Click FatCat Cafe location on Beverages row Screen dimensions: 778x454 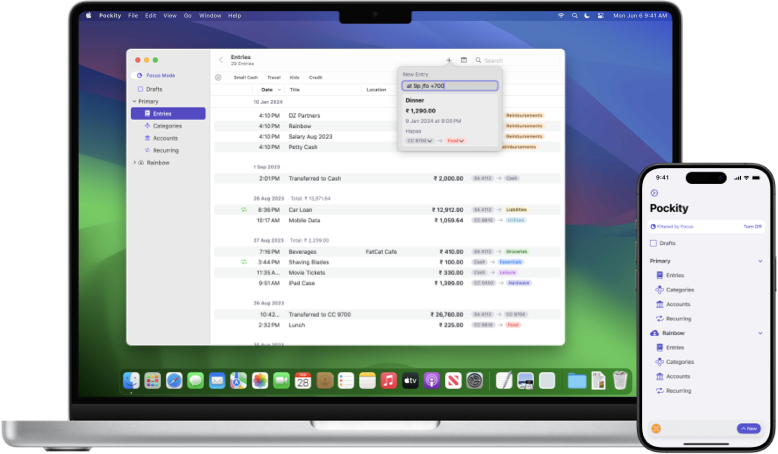click(381, 252)
